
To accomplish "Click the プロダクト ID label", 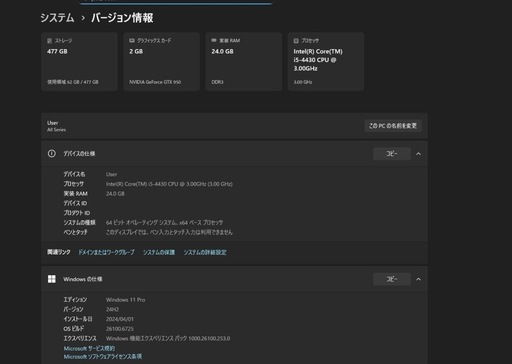I will click(x=77, y=213).
